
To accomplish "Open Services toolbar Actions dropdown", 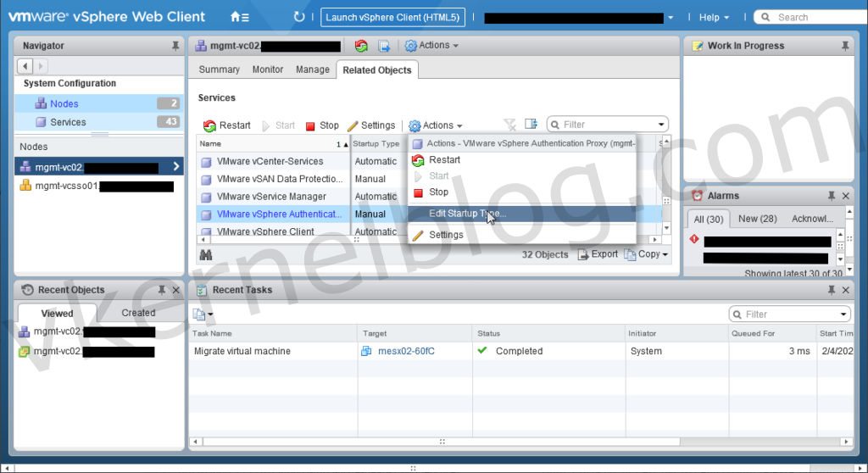I will (436, 125).
